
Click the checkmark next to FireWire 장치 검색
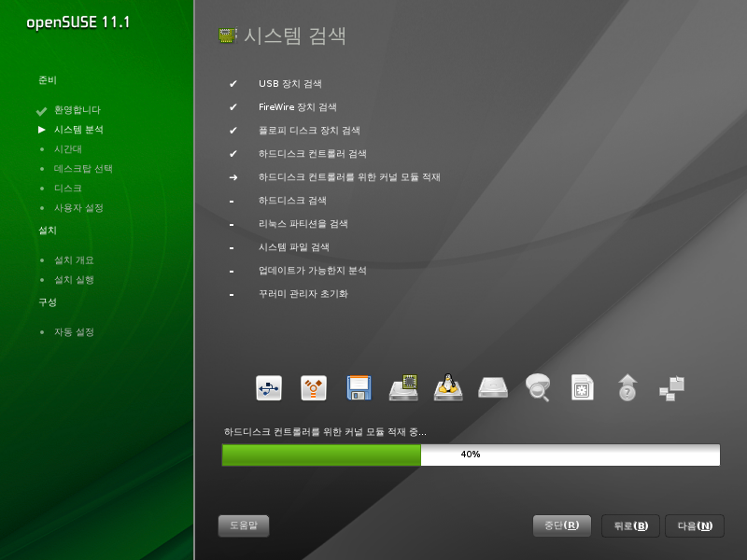click(233, 107)
